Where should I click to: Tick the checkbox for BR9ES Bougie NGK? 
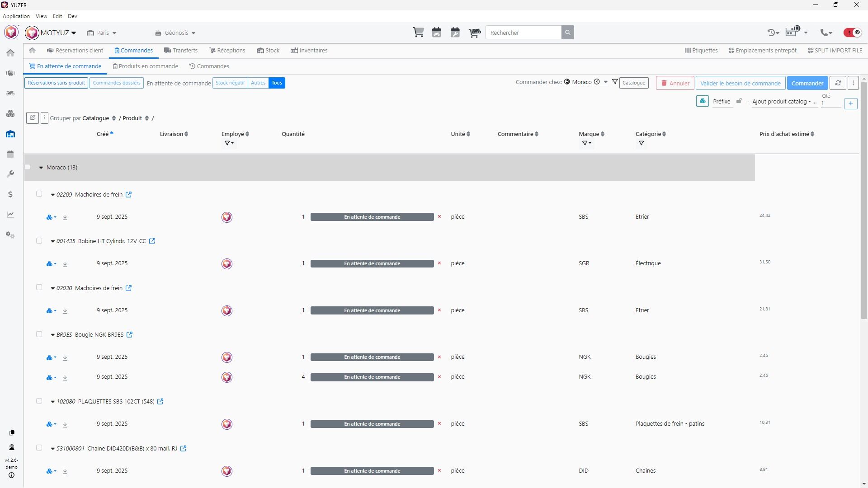(x=39, y=334)
